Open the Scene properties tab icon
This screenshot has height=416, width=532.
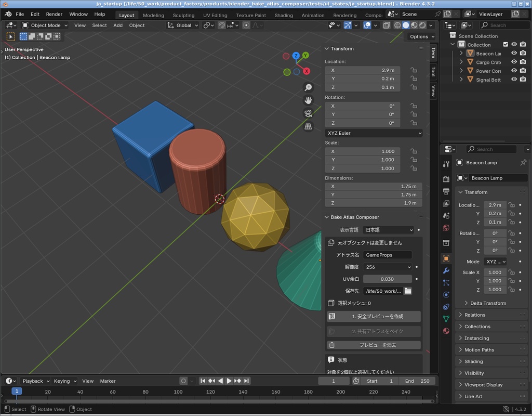[x=446, y=216]
